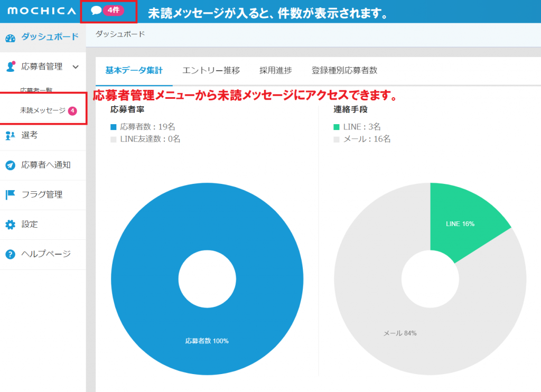Click the paper plane 応募者へ通知 icon

(10, 165)
